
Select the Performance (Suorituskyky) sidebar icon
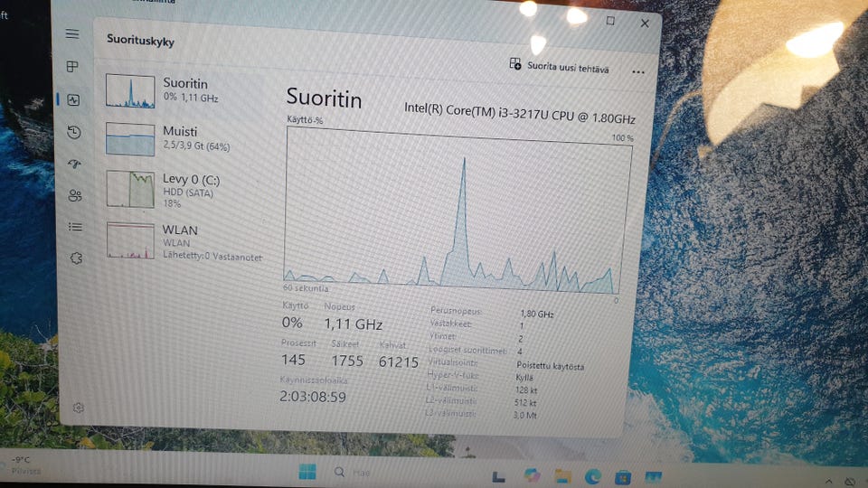[x=73, y=99]
